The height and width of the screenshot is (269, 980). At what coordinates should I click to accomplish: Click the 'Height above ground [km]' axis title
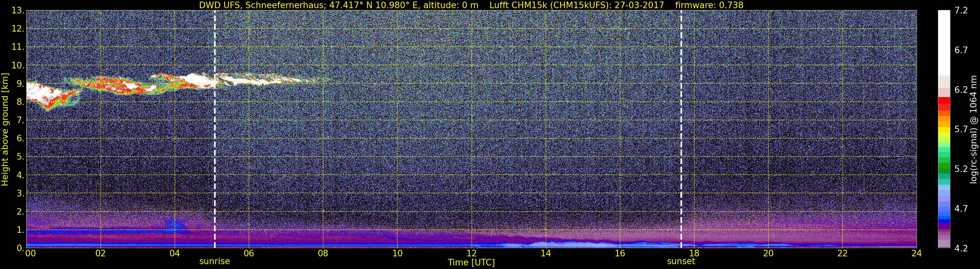point(5,129)
